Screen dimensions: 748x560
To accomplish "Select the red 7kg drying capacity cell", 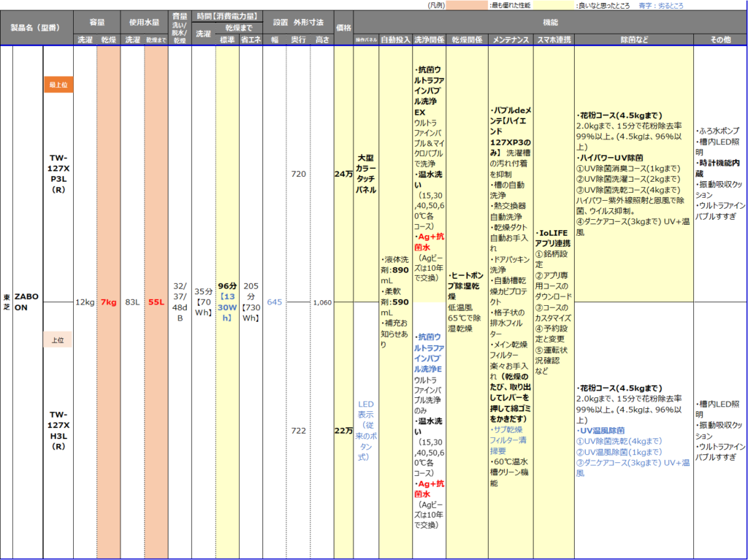I will coord(108,302).
